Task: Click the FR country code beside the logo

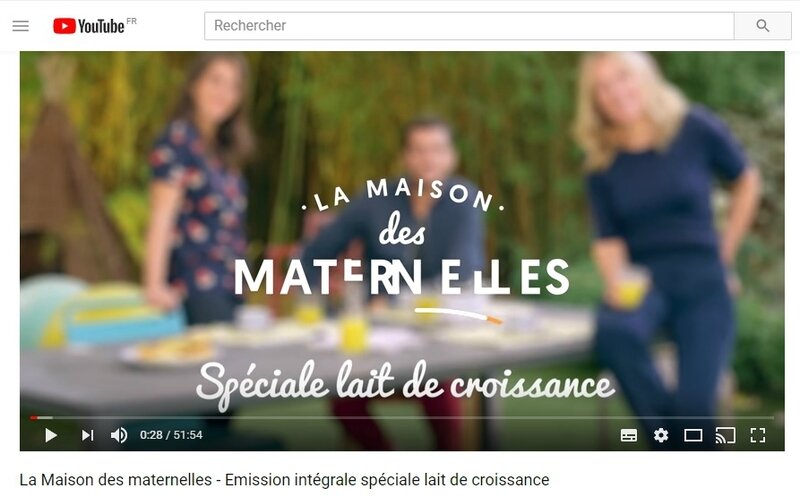Action: [131, 21]
